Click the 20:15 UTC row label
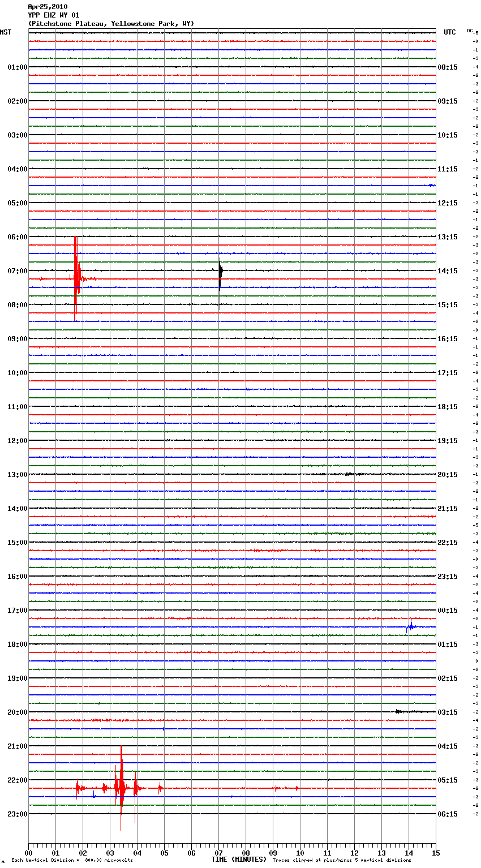The width and height of the screenshot is (481, 868). [x=448, y=475]
